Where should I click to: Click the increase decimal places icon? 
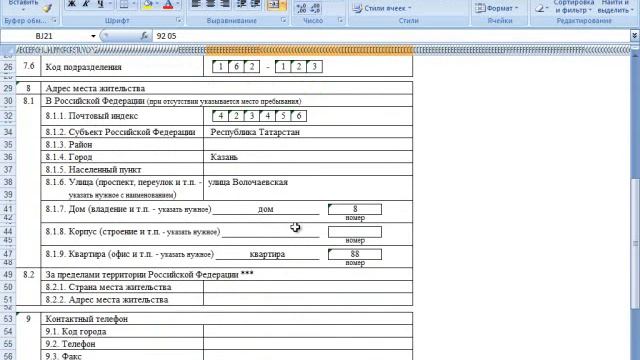tap(302, 8)
